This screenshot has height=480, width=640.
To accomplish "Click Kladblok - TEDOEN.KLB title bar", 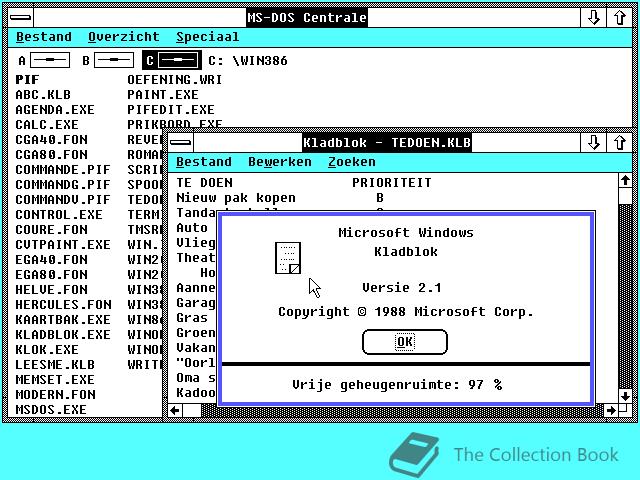I will (387, 142).
